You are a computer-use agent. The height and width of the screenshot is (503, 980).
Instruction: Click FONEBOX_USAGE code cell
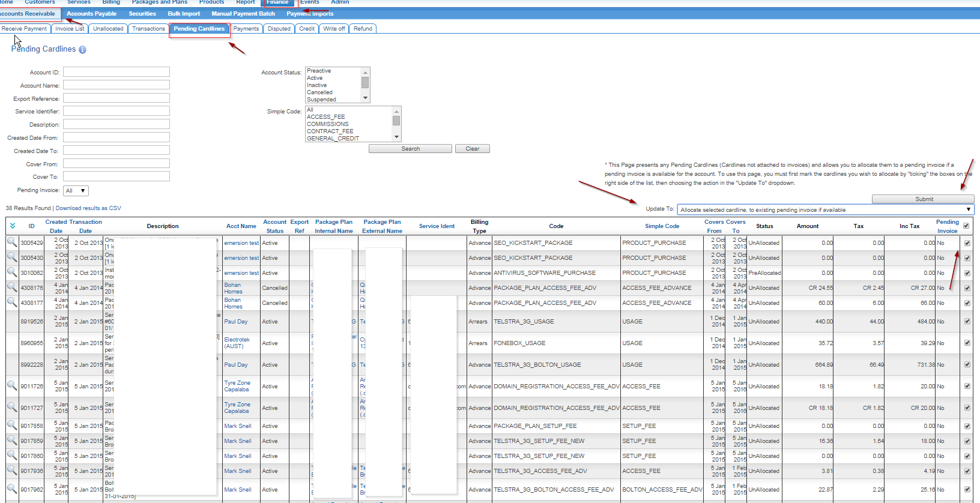pyautogui.click(x=519, y=343)
